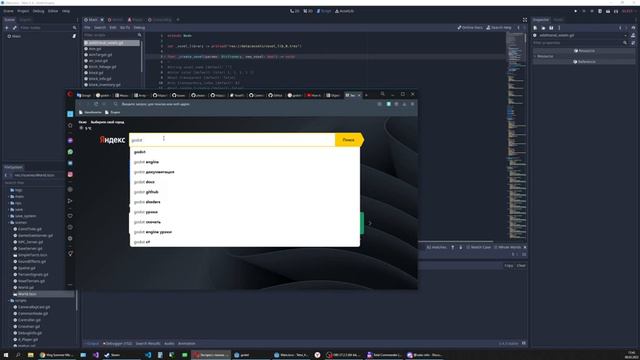This screenshot has width=640, height=360.
Task: Switch to the 2D workspace
Action: click(x=295, y=11)
